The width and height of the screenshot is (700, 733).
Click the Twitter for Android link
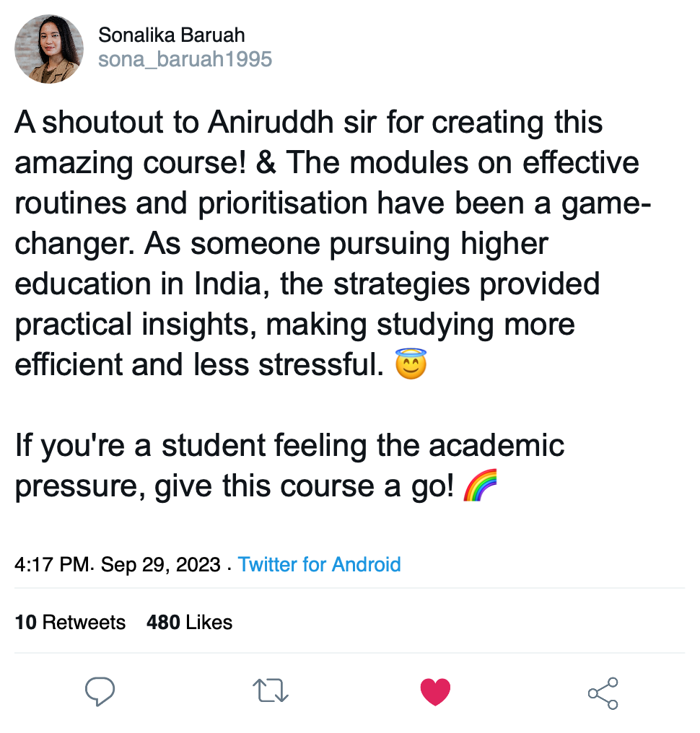[319, 564]
